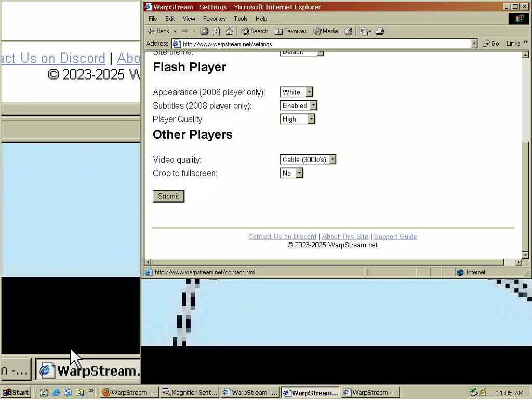Viewport: 532px width, 399px height.
Task: Open the Search pane in Internet Explorer
Action: point(255,31)
